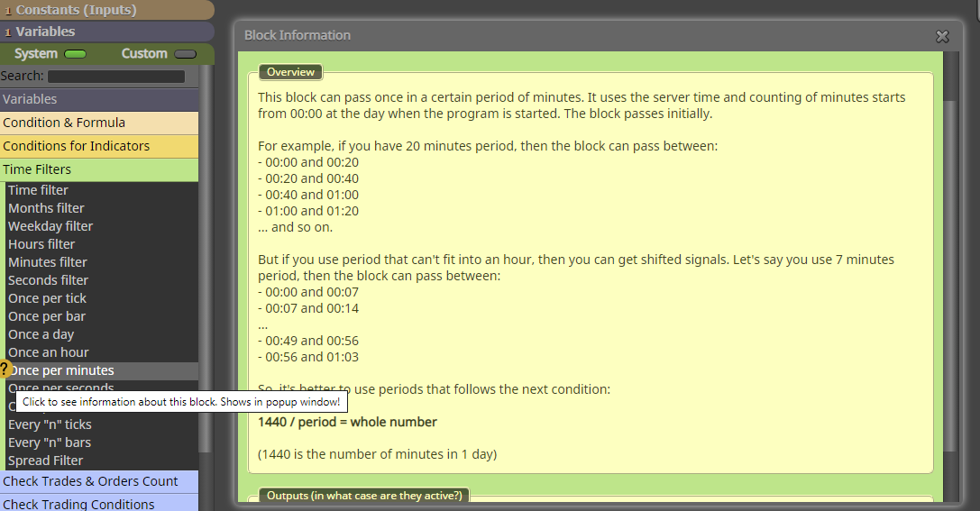Click the '- 00:00 and 00:07' line
Viewport: 980px width, 511px height.
pos(308,292)
